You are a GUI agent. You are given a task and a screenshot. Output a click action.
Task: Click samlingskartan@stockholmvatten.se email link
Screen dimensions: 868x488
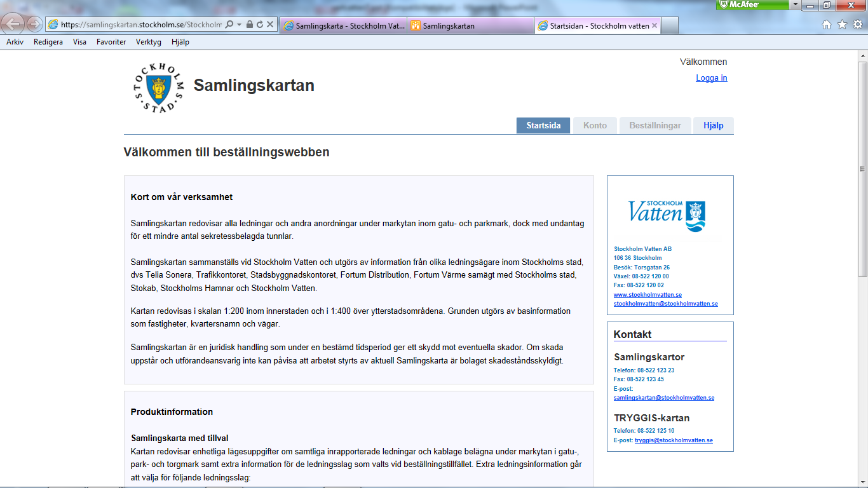pos(664,398)
